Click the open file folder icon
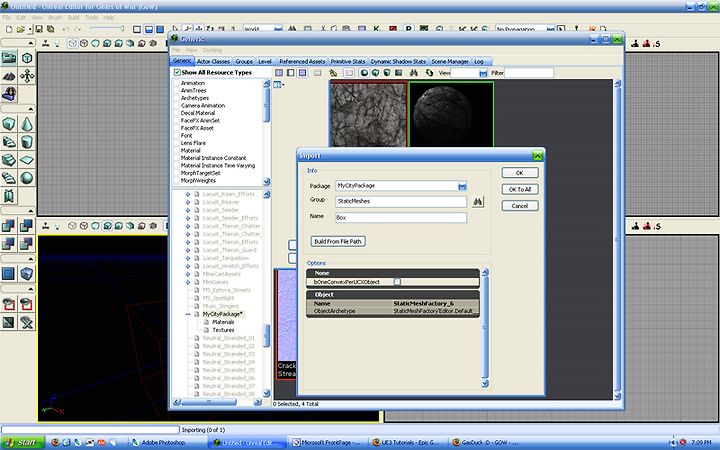 (21, 29)
